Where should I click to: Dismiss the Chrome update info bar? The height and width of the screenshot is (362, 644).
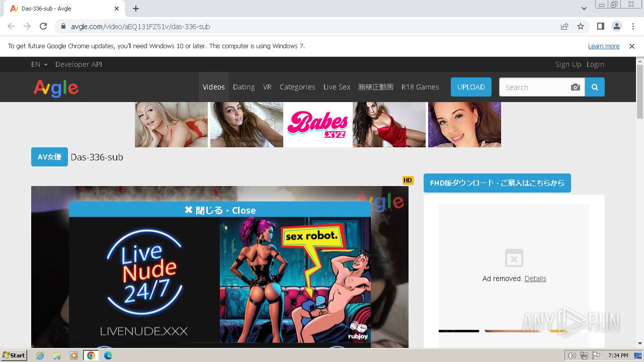(x=632, y=46)
